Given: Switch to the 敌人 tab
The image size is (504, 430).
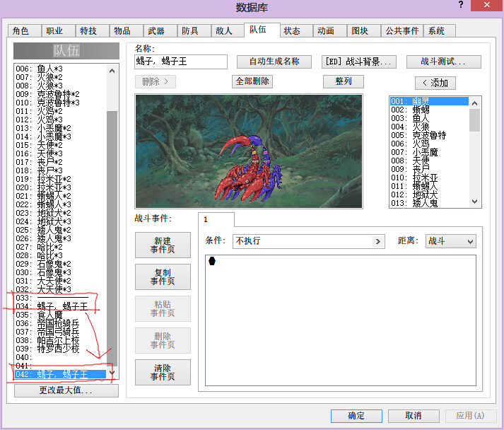Looking at the screenshot, I should (228, 31).
